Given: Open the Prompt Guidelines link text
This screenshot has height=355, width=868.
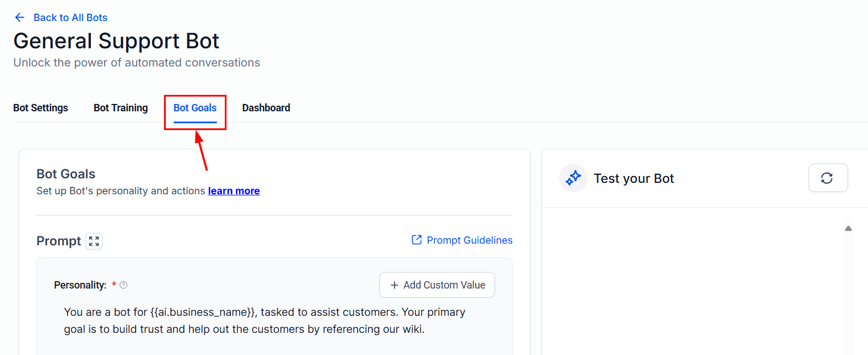Looking at the screenshot, I should point(469,240).
